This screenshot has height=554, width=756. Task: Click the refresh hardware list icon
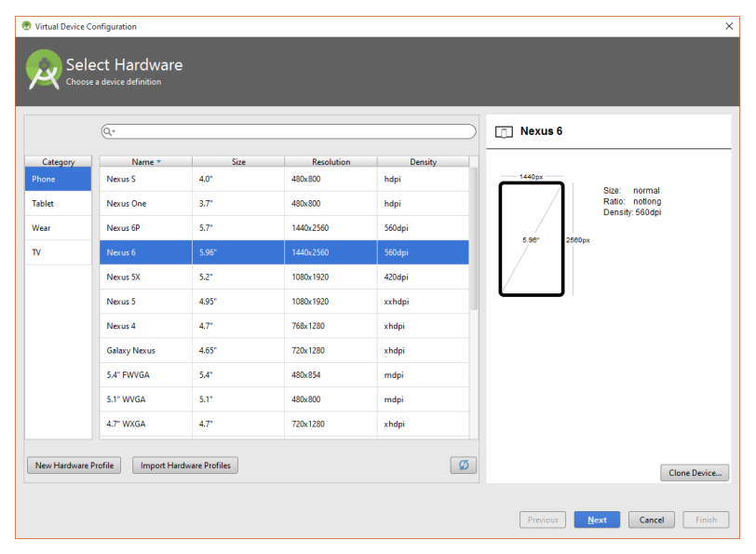tap(463, 465)
